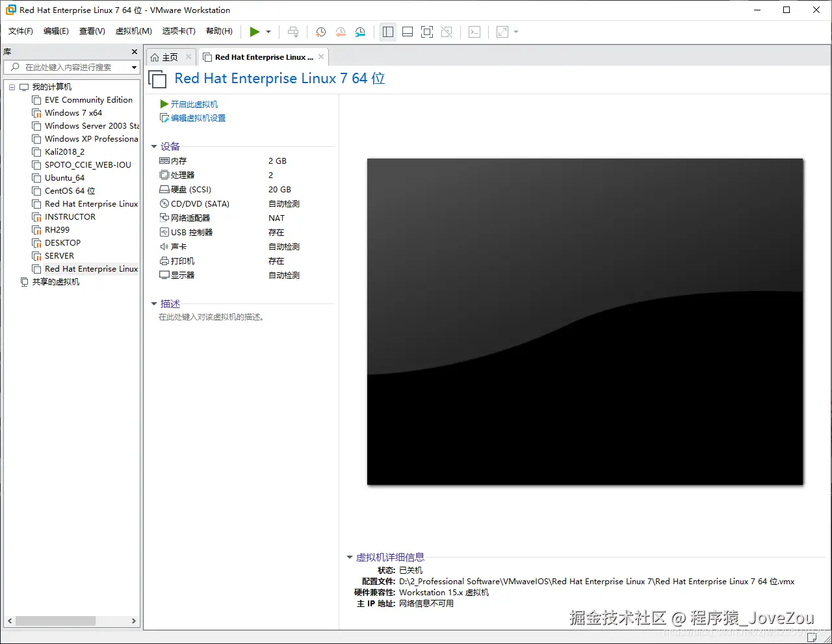Click the revert to snapshot icon

[340, 32]
